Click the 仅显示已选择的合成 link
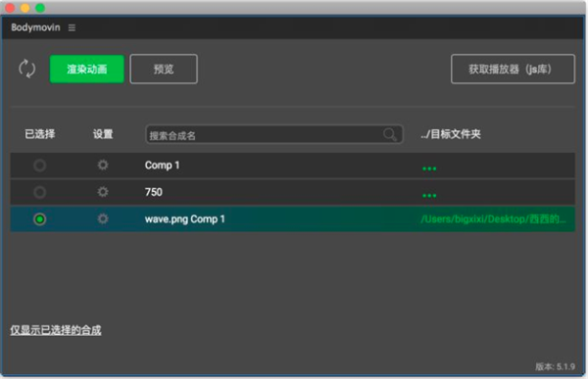Screen dimensions: 588x379 [x=56, y=330]
